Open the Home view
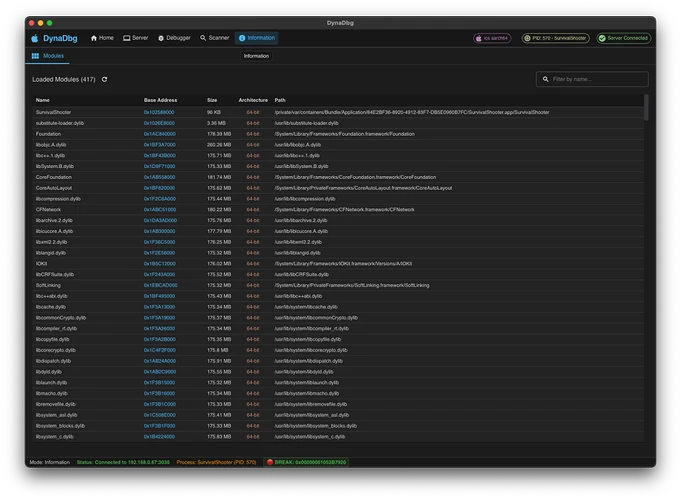The height and width of the screenshot is (500, 680). [102, 38]
